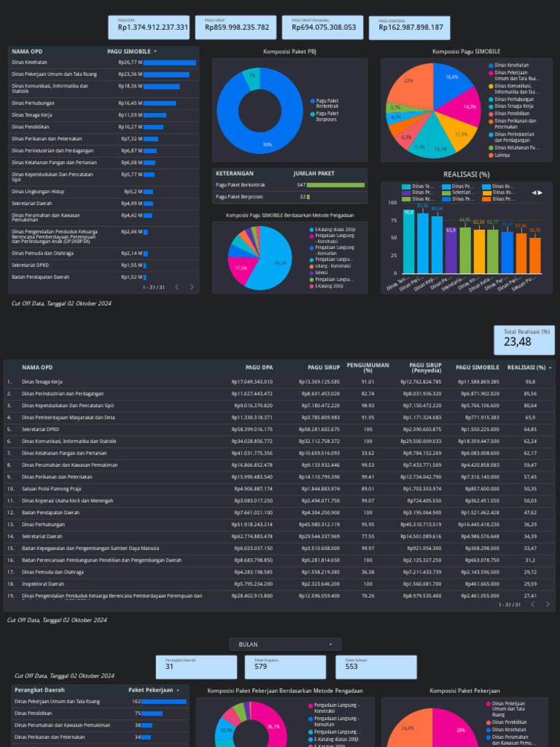This screenshot has height=747, width=560.
Task: Sort by Perangkat Daerah column header
Action: pos(39,690)
